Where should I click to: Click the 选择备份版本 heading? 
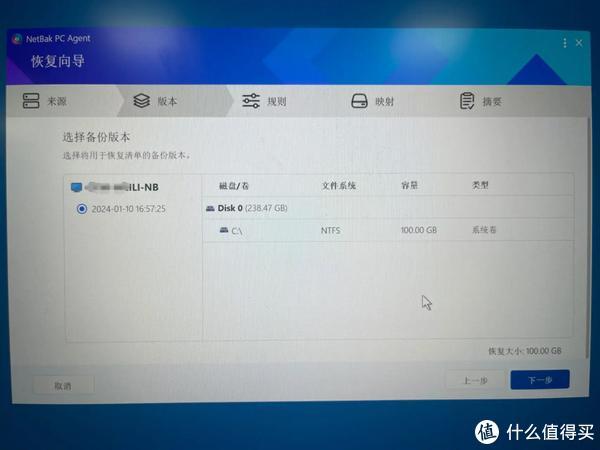[96, 137]
